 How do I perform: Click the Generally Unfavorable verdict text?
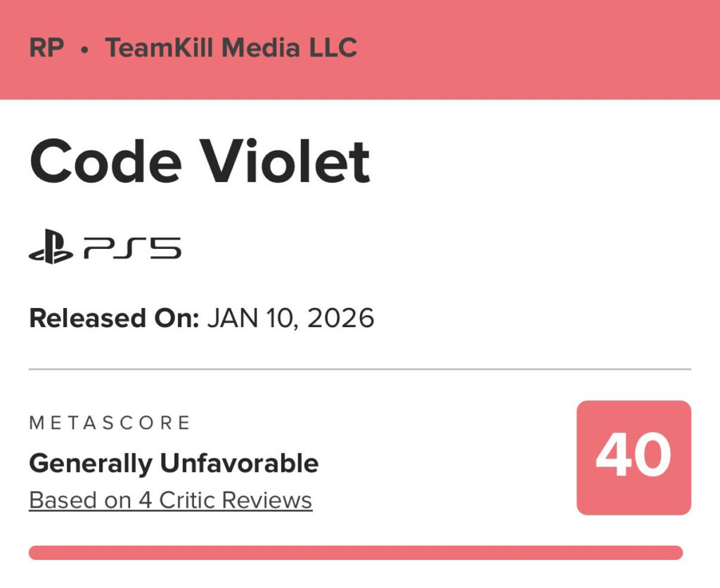click(174, 464)
